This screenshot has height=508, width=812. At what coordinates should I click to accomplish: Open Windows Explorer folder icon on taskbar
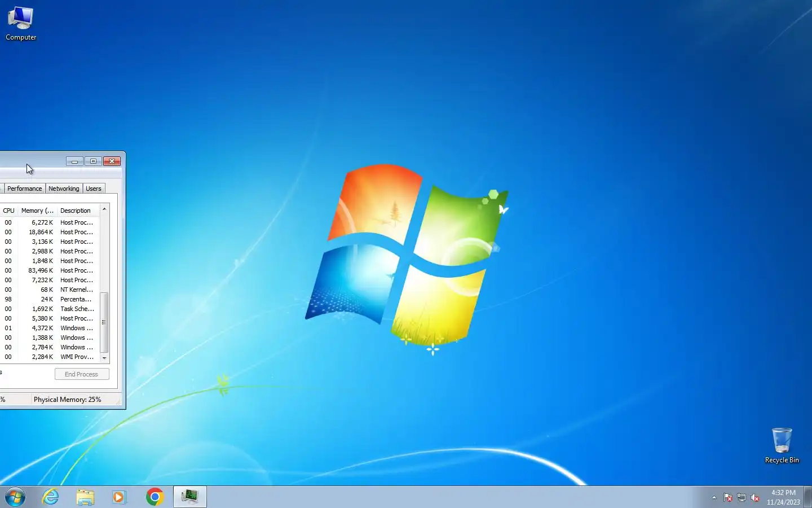[x=85, y=497]
